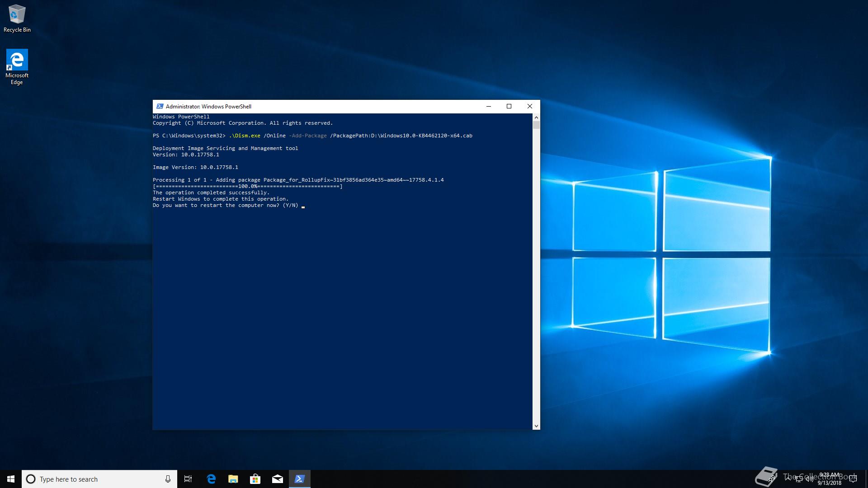Click the PowerShell scrollbar up arrow
This screenshot has width=868, height=488.
(x=536, y=117)
